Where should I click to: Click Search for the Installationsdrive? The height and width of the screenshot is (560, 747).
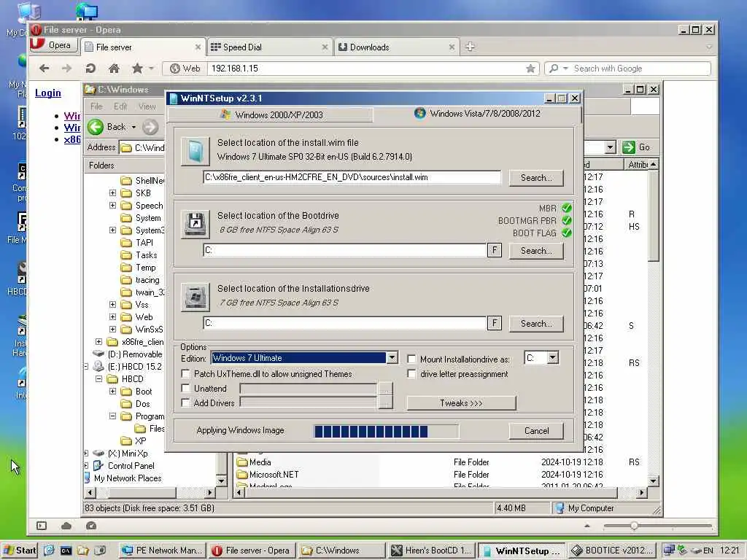[x=536, y=323]
